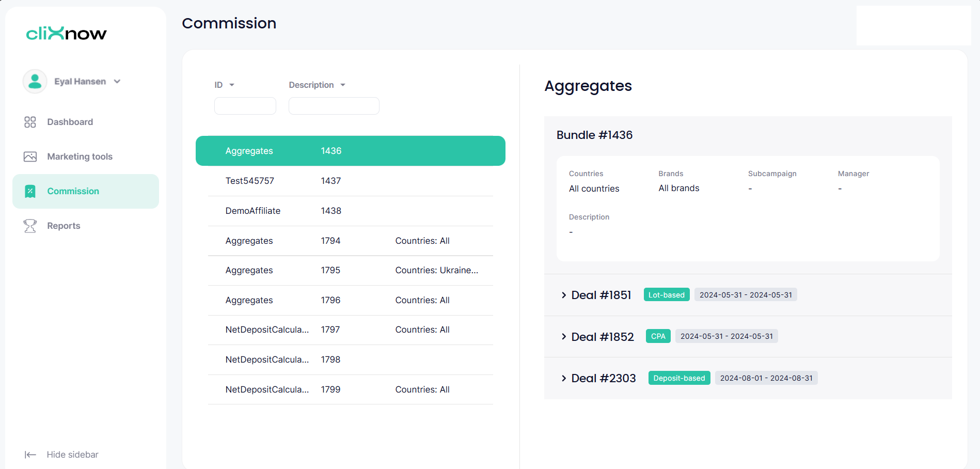This screenshot has width=980, height=469.
Task: Open Marketing tools from the sidebar
Action: click(x=80, y=157)
